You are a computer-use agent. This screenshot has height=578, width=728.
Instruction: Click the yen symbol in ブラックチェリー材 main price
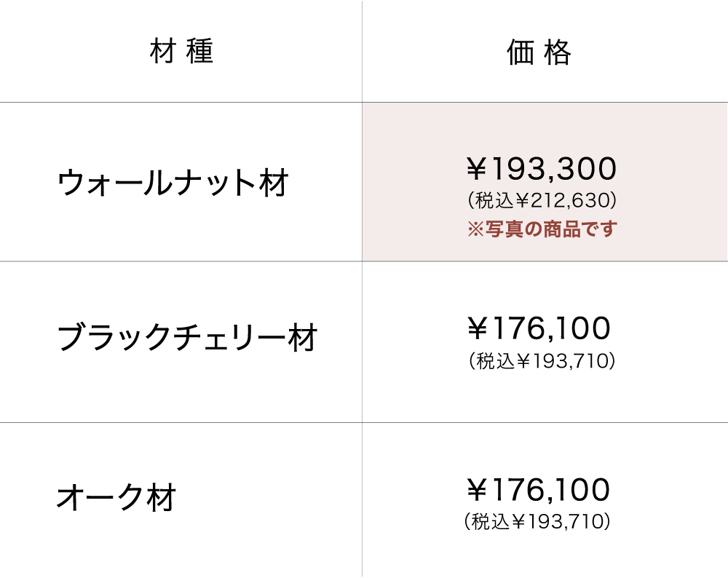pyautogui.click(x=478, y=329)
